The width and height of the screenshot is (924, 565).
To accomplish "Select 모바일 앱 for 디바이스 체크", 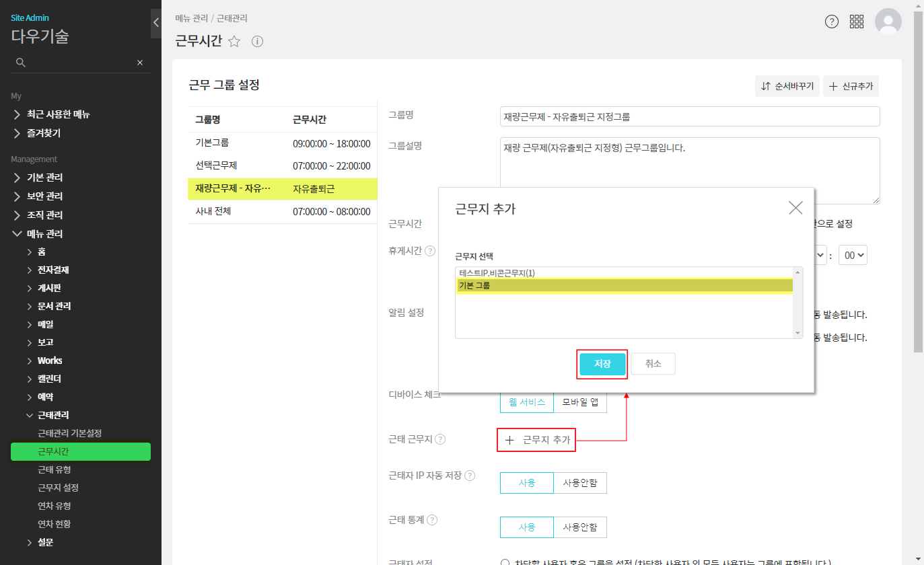I will click(579, 402).
